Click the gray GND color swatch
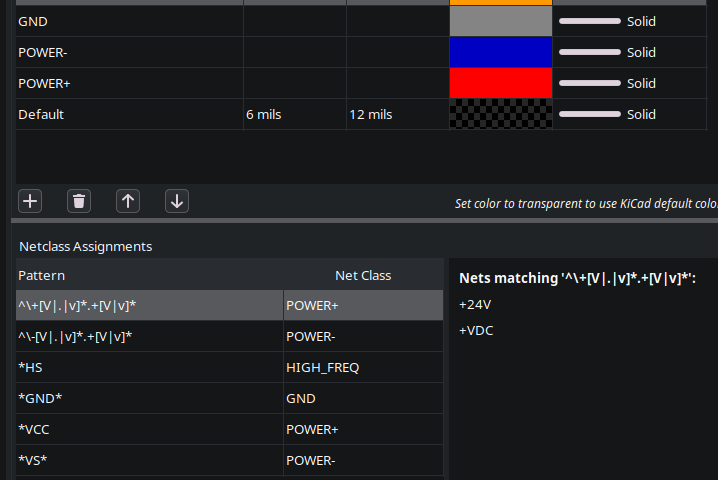 [x=500, y=21]
